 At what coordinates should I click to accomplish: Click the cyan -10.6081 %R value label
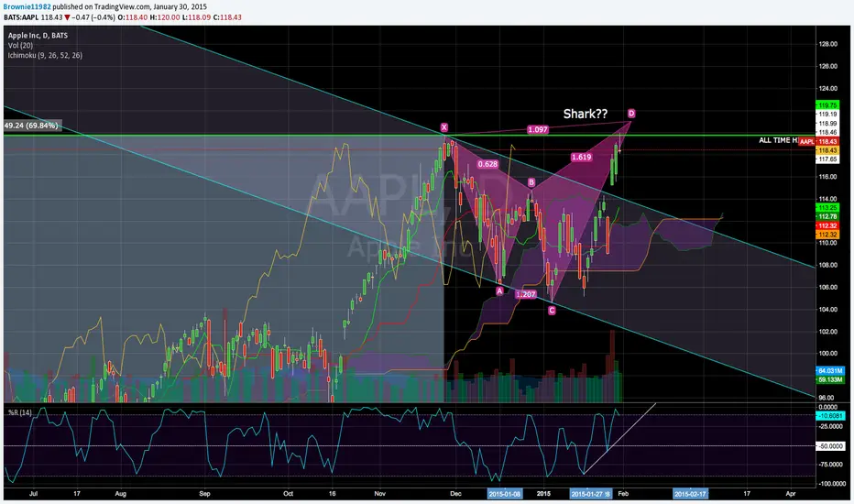click(x=830, y=416)
